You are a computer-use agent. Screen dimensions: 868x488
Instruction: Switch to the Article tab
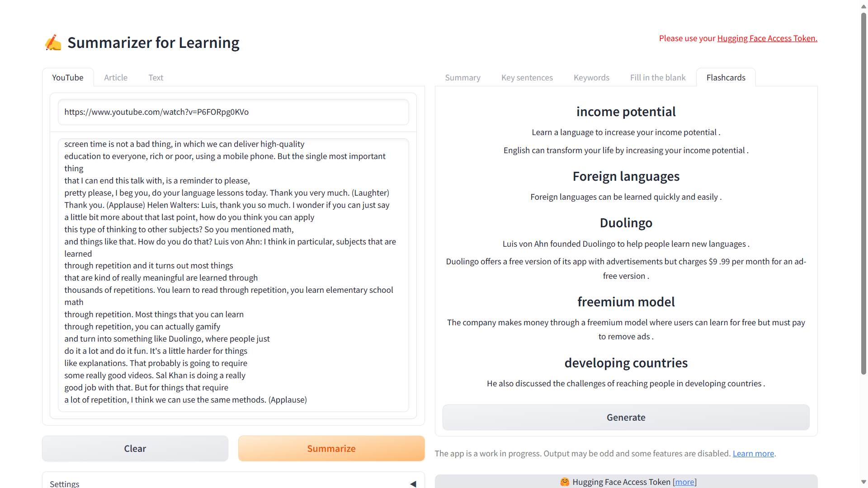(x=116, y=77)
